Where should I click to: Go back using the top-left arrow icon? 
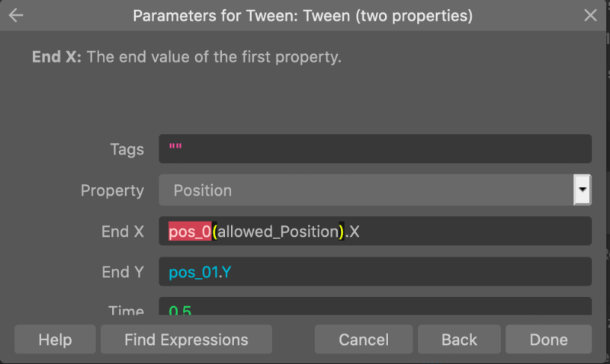(x=16, y=15)
